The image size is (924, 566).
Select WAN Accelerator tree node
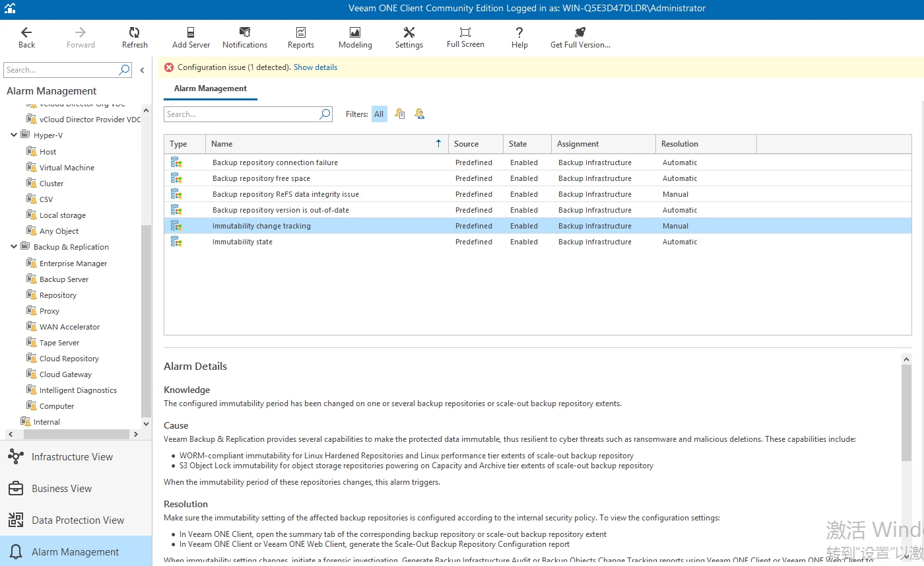point(69,327)
